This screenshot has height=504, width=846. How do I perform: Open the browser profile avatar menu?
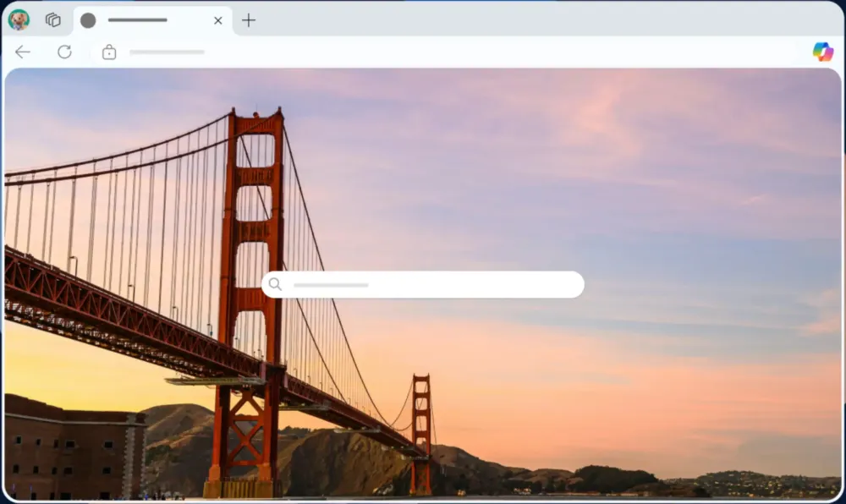coord(18,19)
